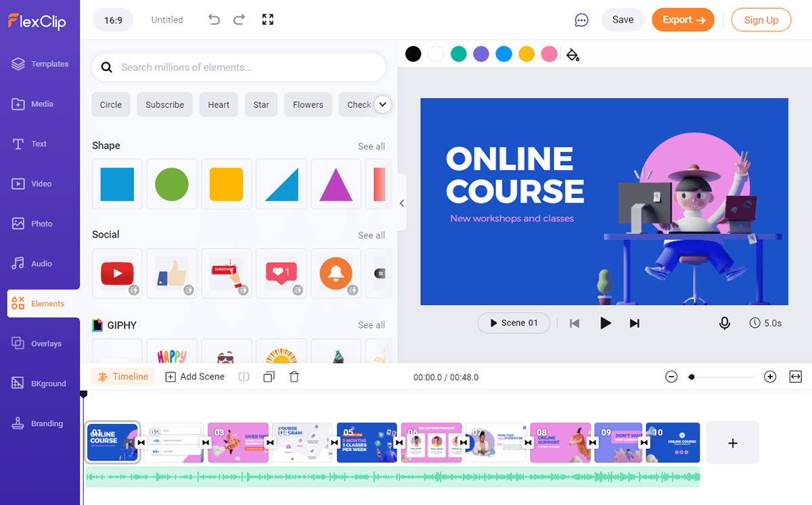Collapse the elements panel with the side chevron

(x=401, y=202)
